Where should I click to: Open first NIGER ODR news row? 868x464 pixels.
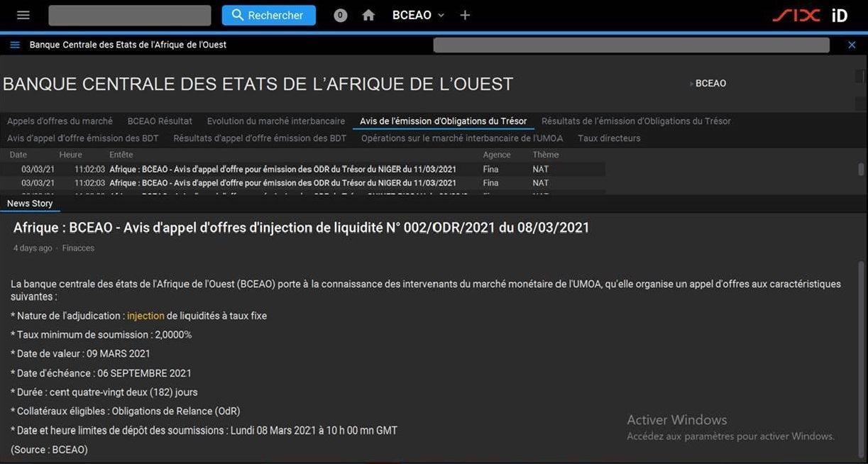302,170
